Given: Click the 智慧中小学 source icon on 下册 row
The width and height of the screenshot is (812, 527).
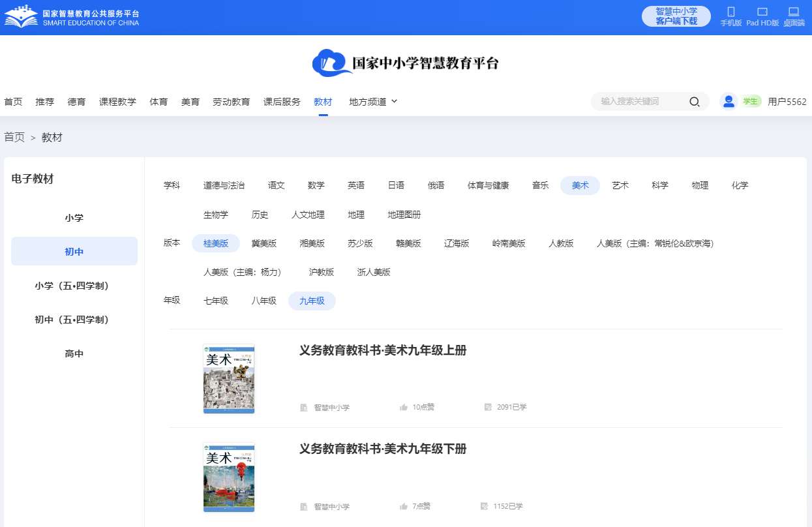Looking at the screenshot, I should (304, 507).
